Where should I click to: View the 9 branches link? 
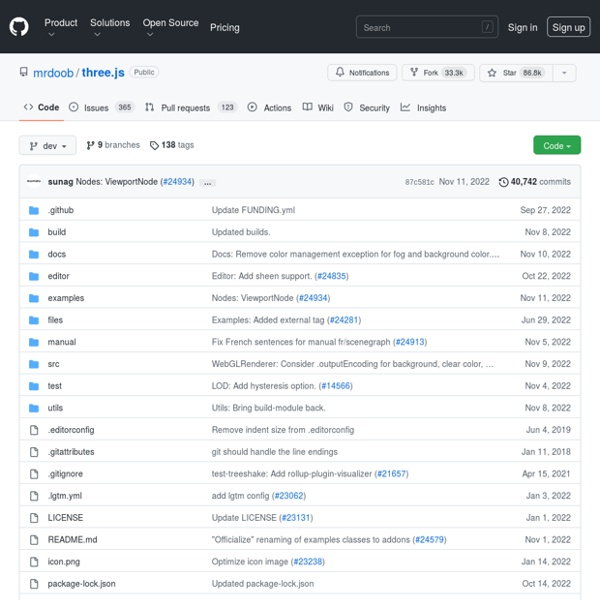113,145
